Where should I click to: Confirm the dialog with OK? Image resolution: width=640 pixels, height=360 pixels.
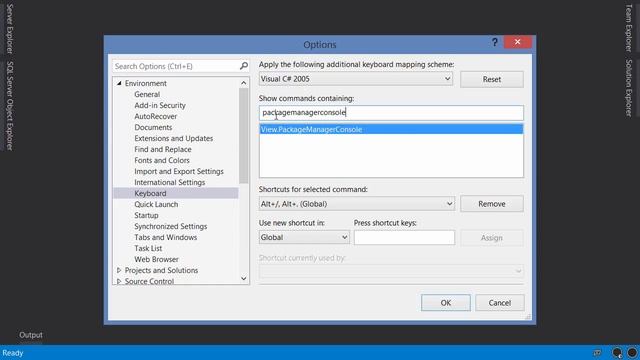446,303
